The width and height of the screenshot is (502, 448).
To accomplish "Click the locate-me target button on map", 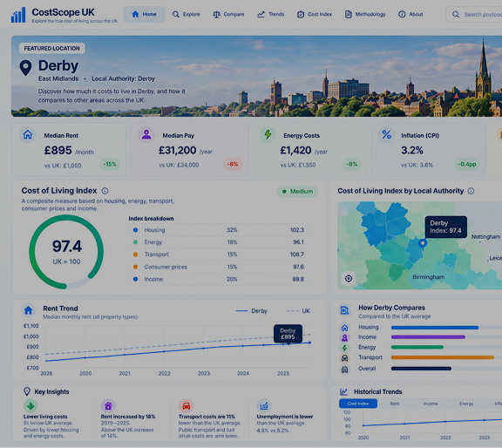I will 349,278.
